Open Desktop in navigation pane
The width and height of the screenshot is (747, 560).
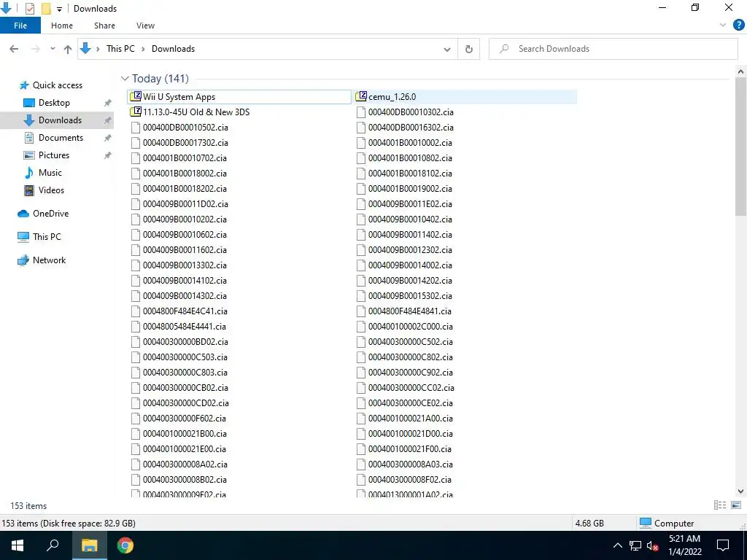[x=54, y=103]
